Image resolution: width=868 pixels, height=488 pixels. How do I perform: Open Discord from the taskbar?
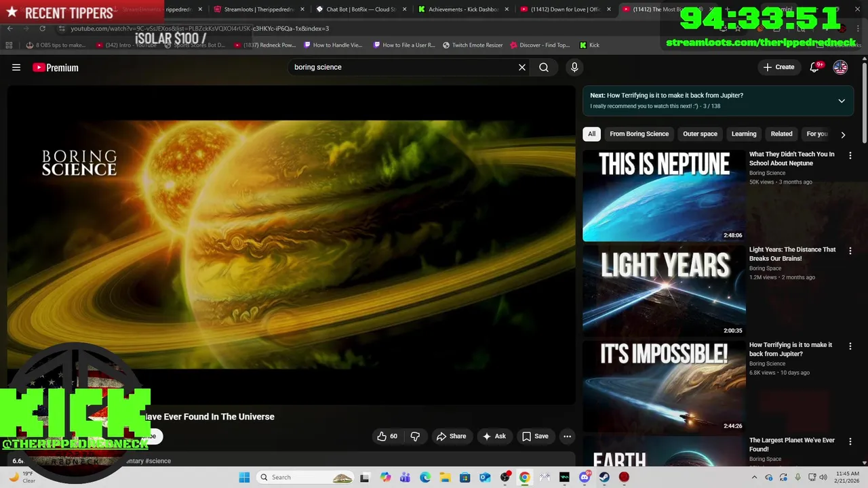coord(585,477)
